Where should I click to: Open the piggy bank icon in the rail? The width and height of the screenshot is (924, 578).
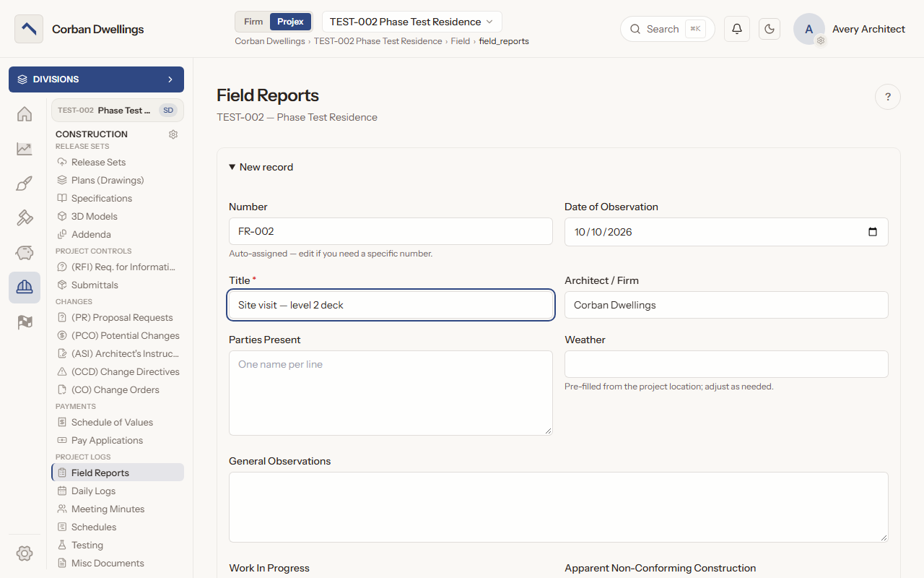(x=25, y=253)
